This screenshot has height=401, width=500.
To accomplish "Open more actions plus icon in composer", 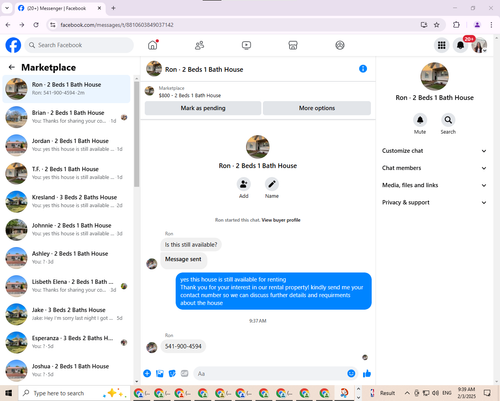I will pos(147,374).
